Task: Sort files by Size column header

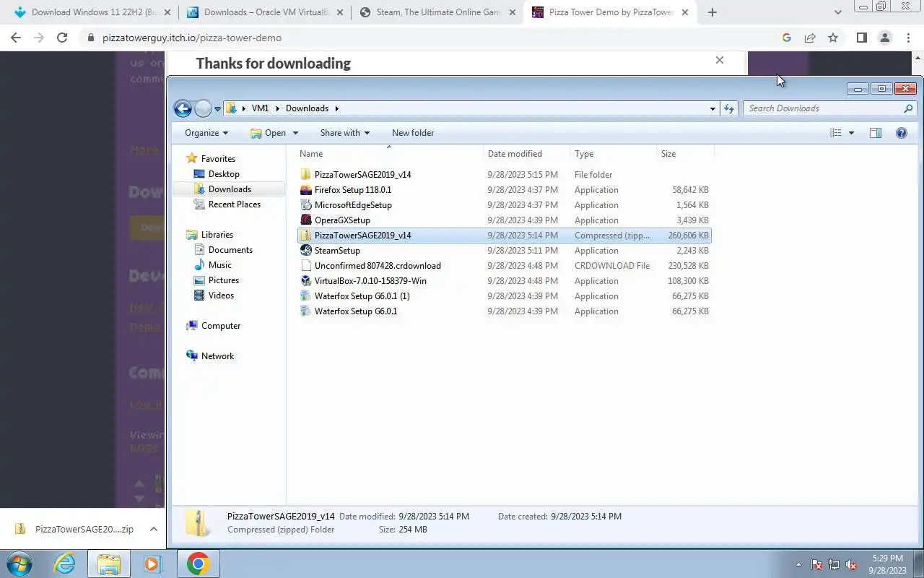Action: tap(685, 154)
